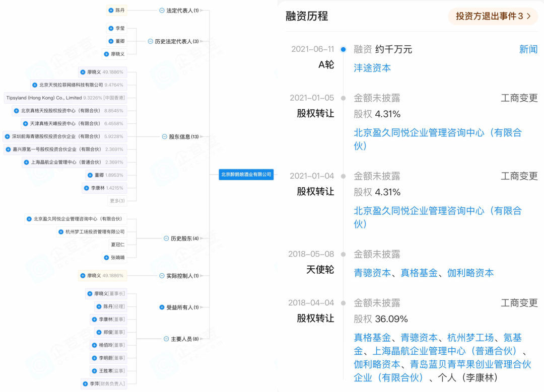Click the 2021-06-11 timeline marker dot
Image resolution: width=544 pixels, height=392 pixels.
pyautogui.click(x=343, y=49)
